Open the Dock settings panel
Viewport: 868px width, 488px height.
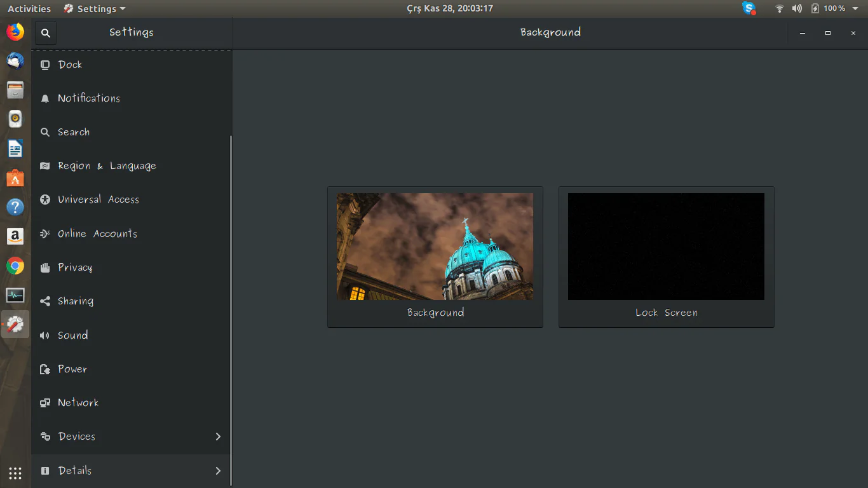coord(132,65)
